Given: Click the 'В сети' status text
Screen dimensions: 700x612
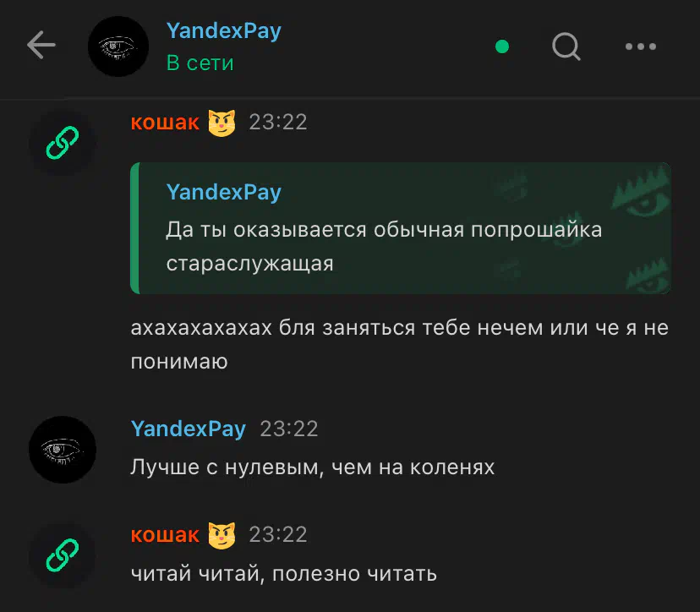Looking at the screenshot, I should (200, 63).
